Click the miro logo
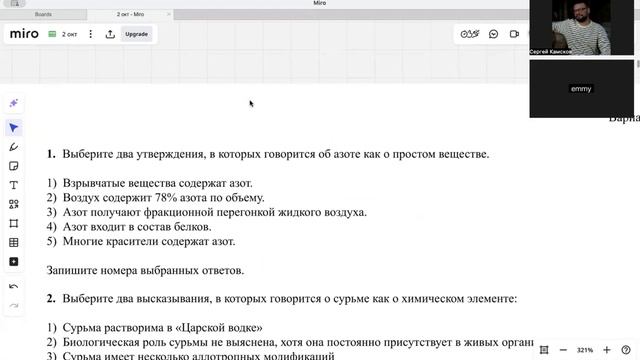Screen dimensions: 640x360 (x=24, y=34)
